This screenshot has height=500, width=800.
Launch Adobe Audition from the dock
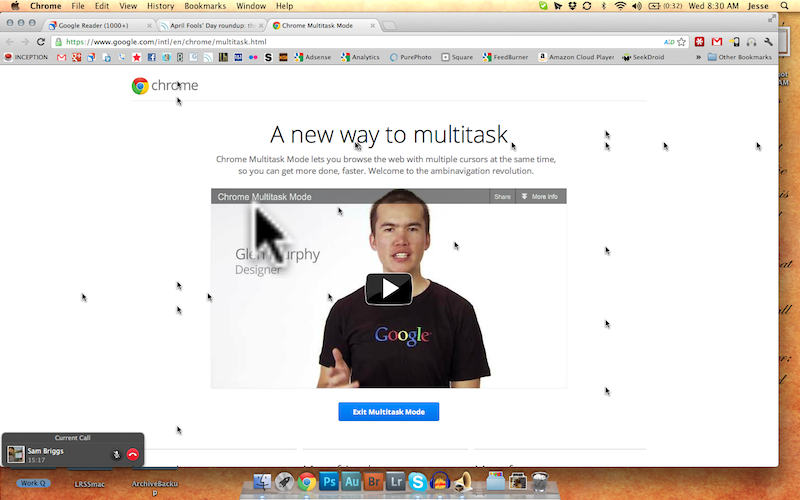(352, 482)
